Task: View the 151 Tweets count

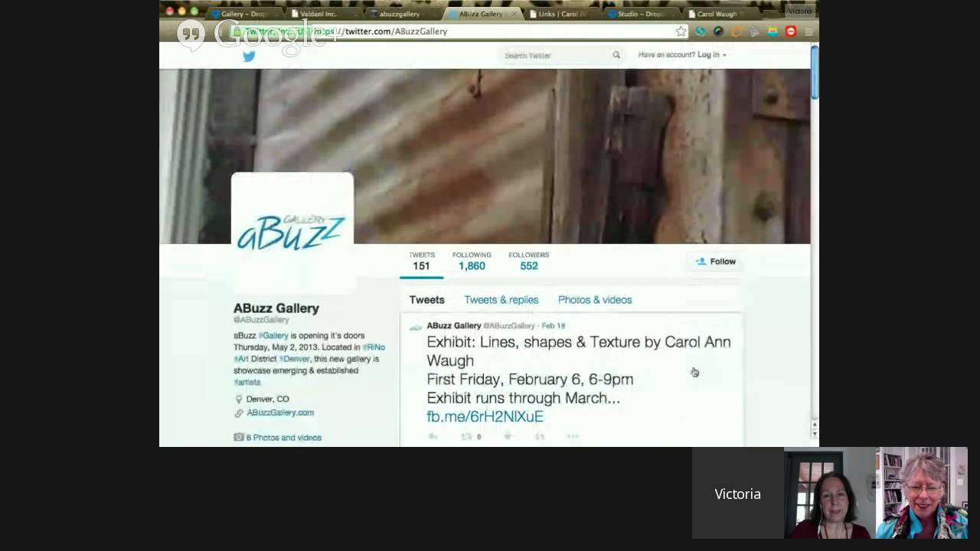Action: [x=421, y=261]
